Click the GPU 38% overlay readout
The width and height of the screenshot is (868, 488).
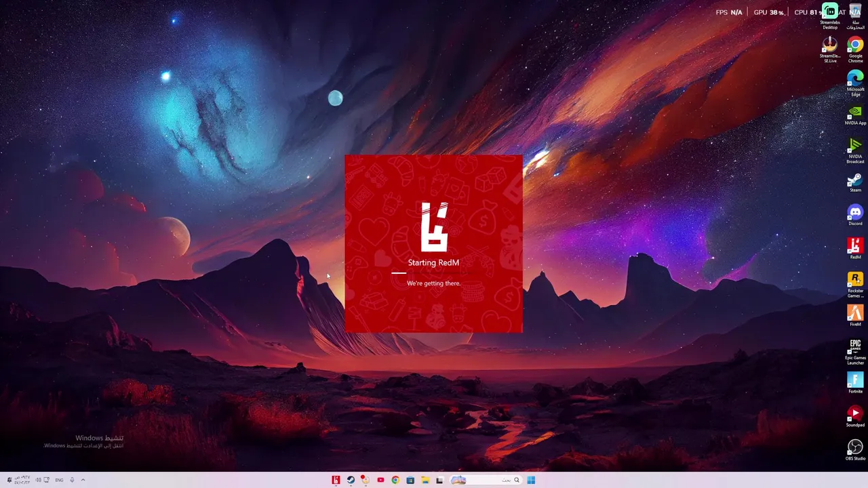[768, 12]
